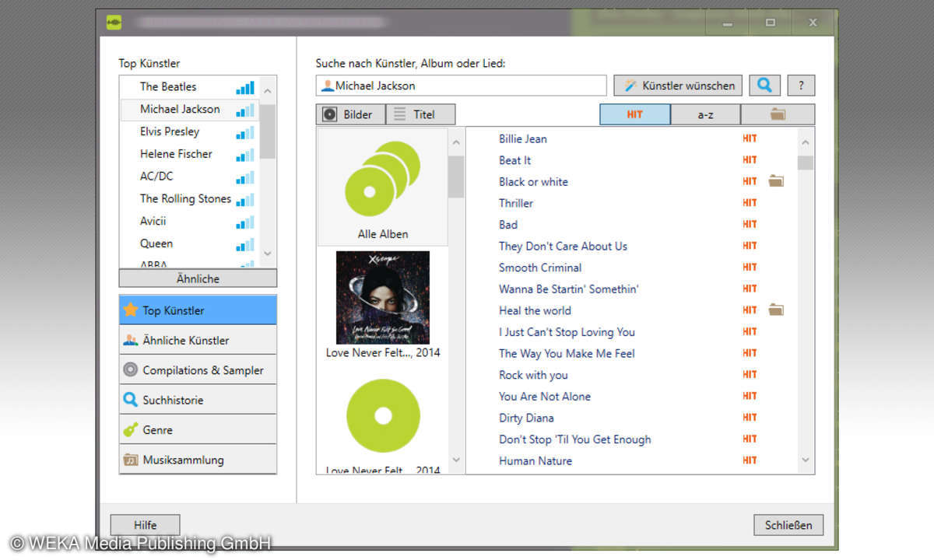Sort songs a-z
Viewport: 934px width, 560px height.
[706, 114]
